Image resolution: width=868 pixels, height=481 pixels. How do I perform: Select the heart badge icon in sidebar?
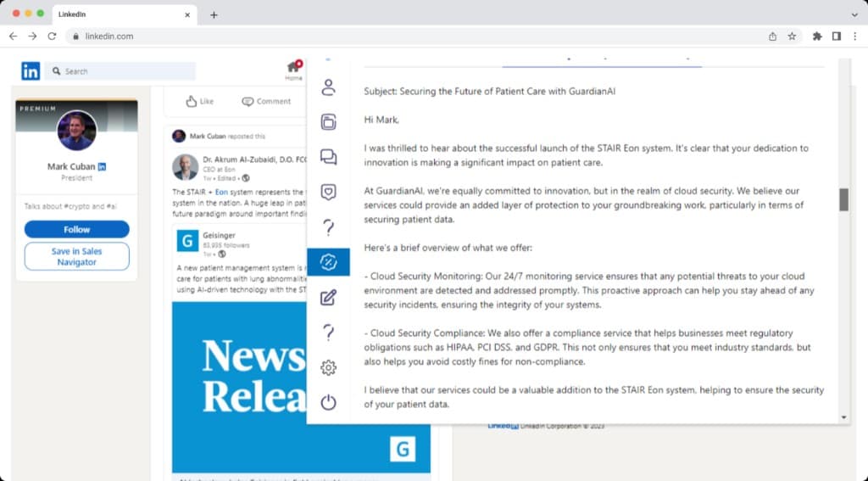click(328, 193)
